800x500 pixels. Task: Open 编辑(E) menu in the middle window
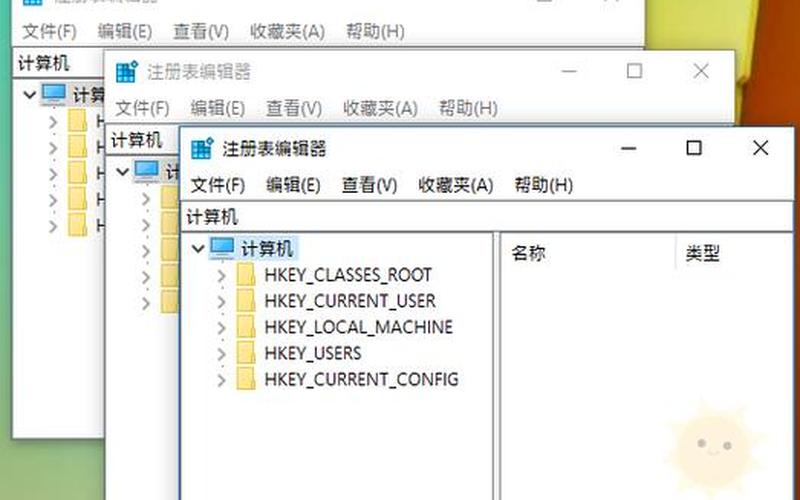click(217, 108)
